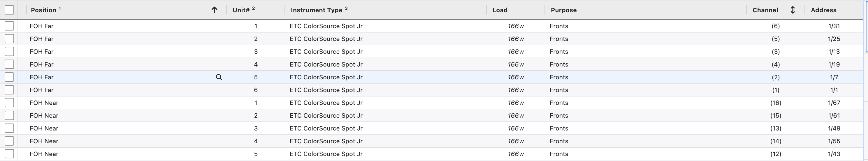Screen dimensions: 868x161
Task: Click the Purpose column header
Action: [563, 10]
